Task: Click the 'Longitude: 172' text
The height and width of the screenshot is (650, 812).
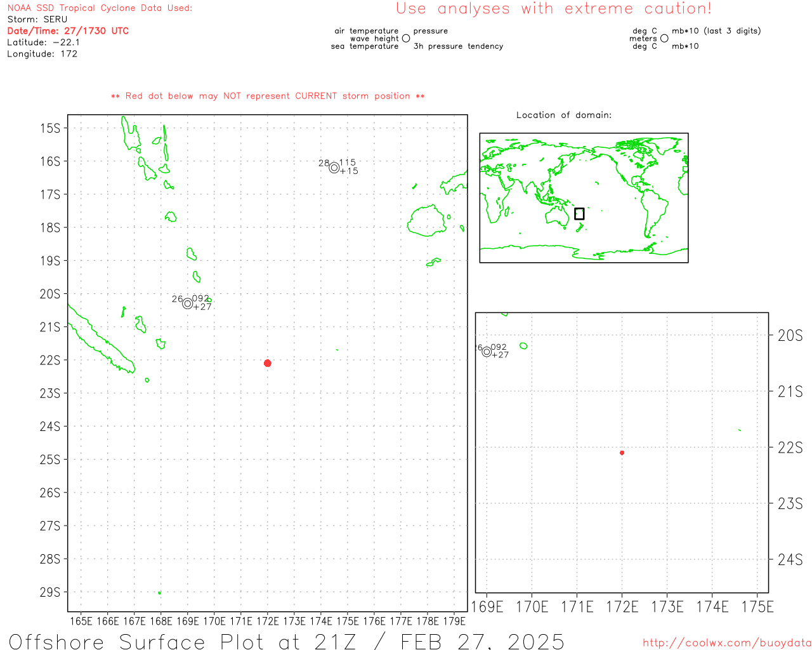Action: [x=42, y=54]
